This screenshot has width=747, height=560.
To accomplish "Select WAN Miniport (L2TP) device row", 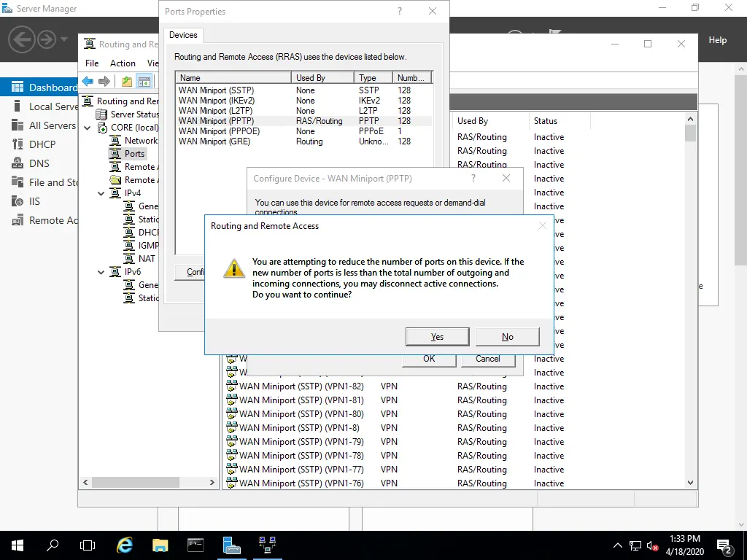I will [303, 111].
